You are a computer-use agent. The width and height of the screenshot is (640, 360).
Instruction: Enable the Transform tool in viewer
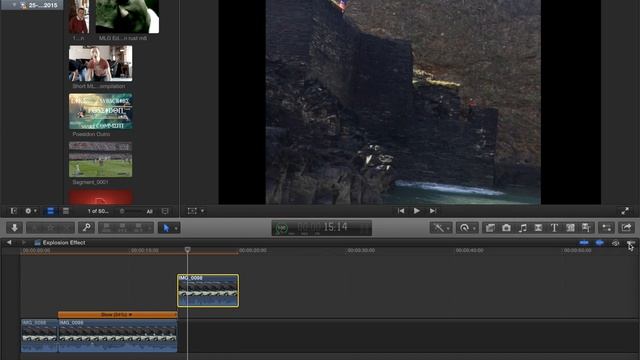point(192,211)
